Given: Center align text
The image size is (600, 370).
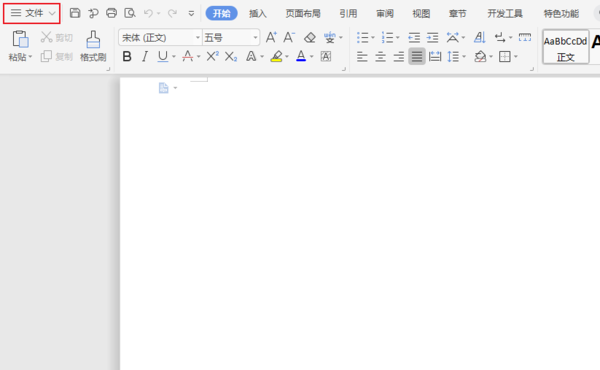Looking at the screenshot, I should 380,57.
